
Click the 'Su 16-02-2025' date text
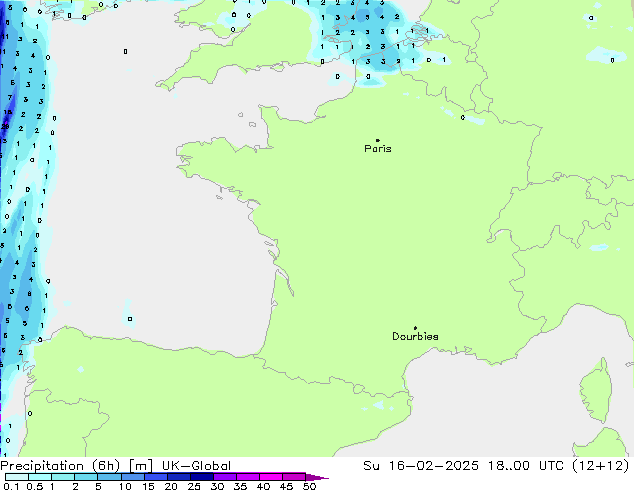tap(421, 466)
